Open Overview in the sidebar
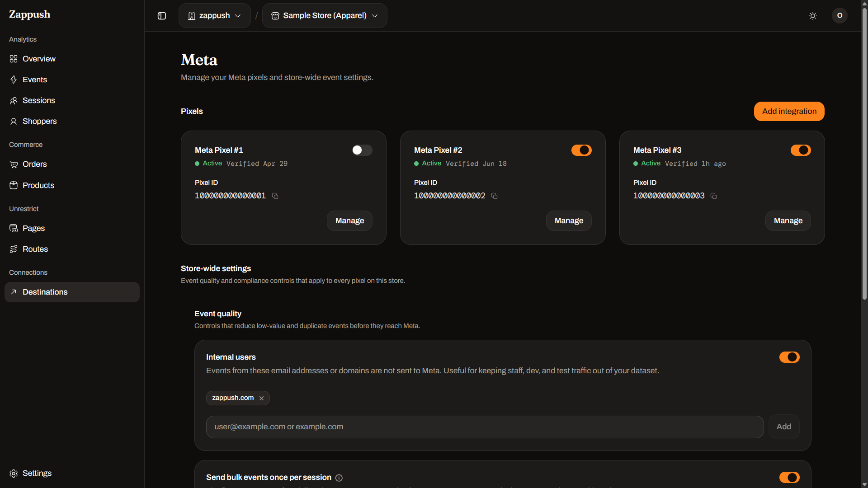The width and height of the screenshot is (868, 488). [72, 59]
